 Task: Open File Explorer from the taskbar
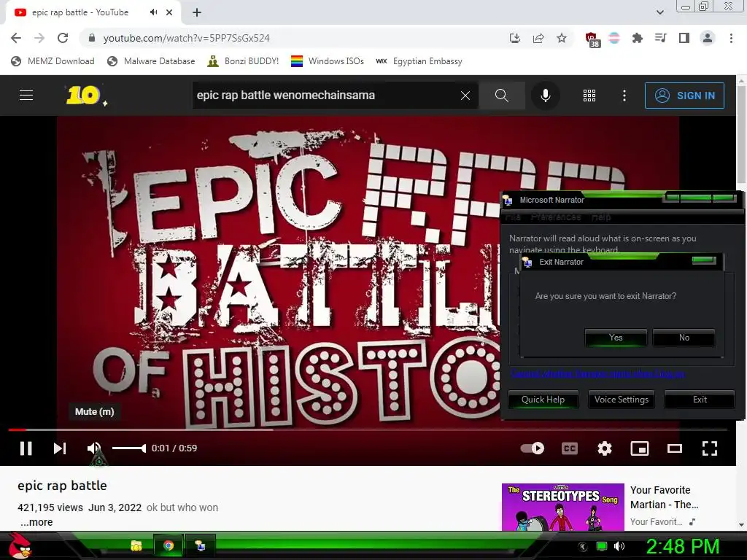pos(136,545)
